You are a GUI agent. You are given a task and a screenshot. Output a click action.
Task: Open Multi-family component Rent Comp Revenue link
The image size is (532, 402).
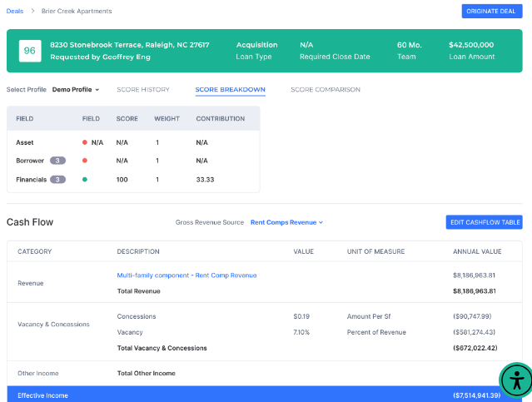tap(186, 275)
